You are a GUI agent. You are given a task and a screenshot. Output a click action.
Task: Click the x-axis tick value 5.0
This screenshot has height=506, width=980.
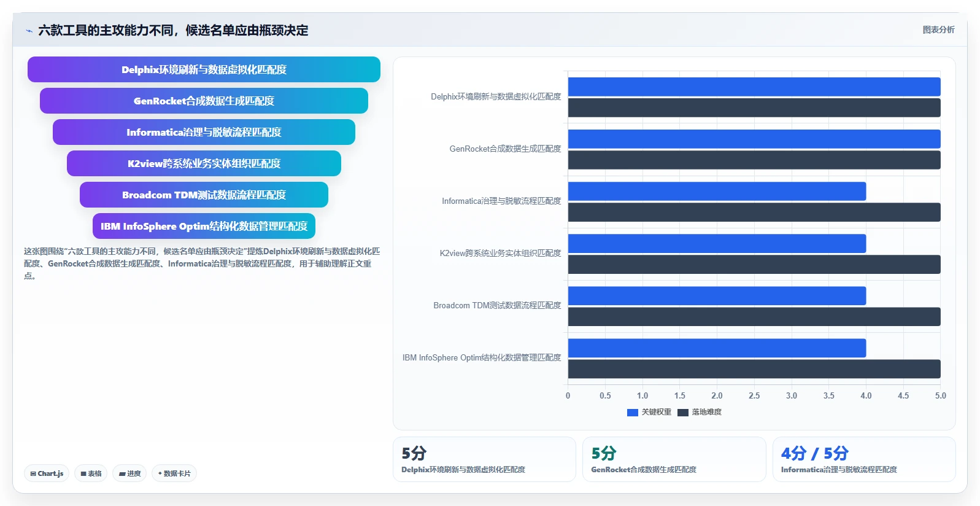point(940,395)
